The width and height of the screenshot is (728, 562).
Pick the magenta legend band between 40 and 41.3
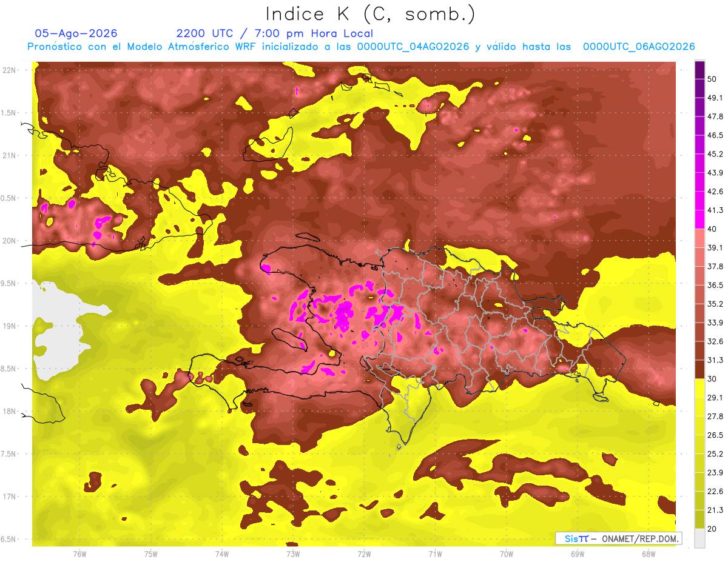[699, 219]
